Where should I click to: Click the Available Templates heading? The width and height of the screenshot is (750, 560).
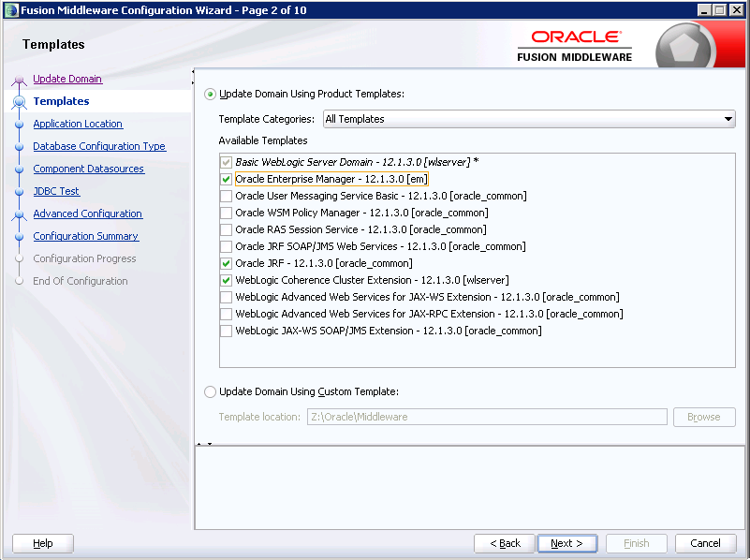263,141
